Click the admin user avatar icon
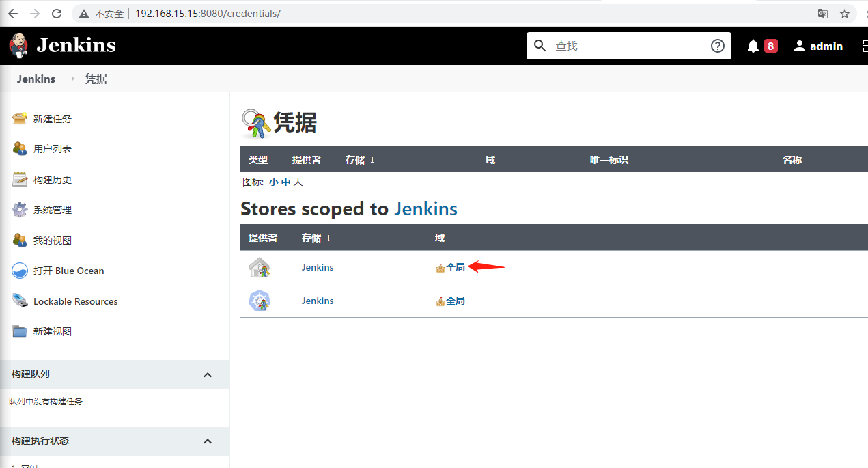This screenshot has width=868, height=468. (800, 46)
